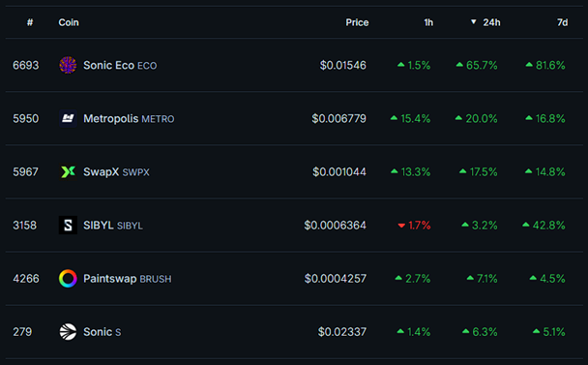
Task: Click SwapX 24h change 17.5%
Action: [479, 172]
